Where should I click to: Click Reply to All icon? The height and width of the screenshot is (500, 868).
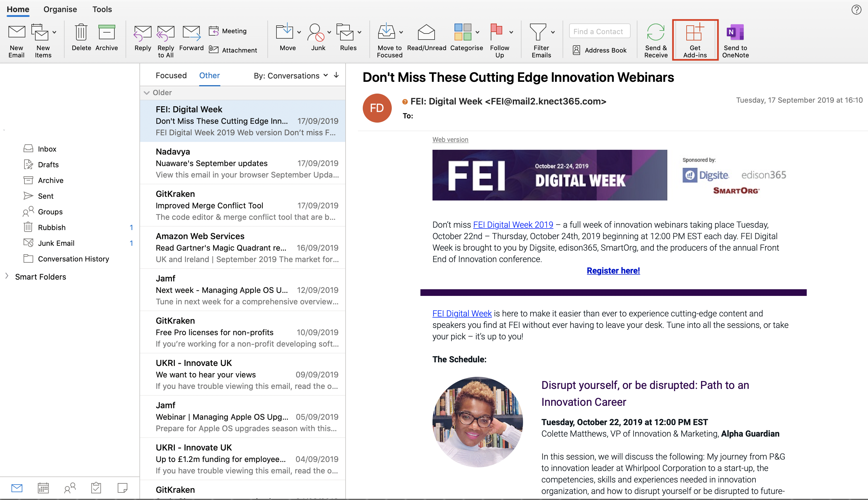pos(165,33)
